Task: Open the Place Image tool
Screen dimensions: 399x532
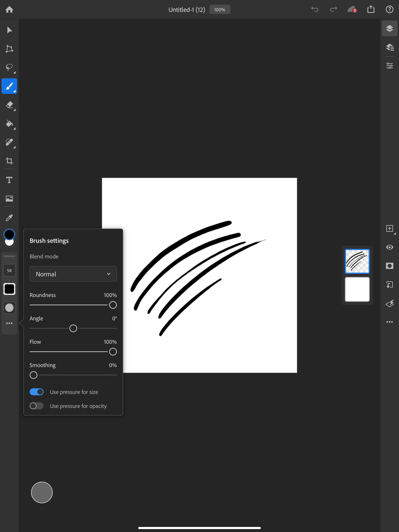Action: pos(9,199)
